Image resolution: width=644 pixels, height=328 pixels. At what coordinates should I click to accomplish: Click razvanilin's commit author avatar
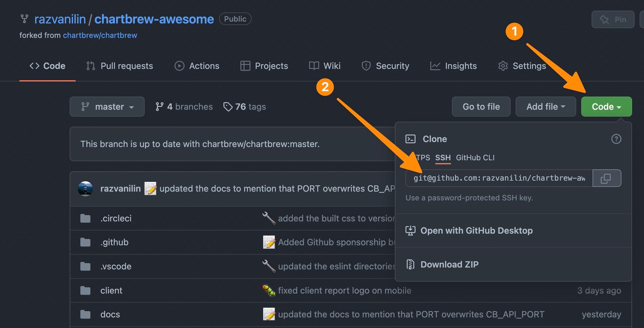coord(85,189)
